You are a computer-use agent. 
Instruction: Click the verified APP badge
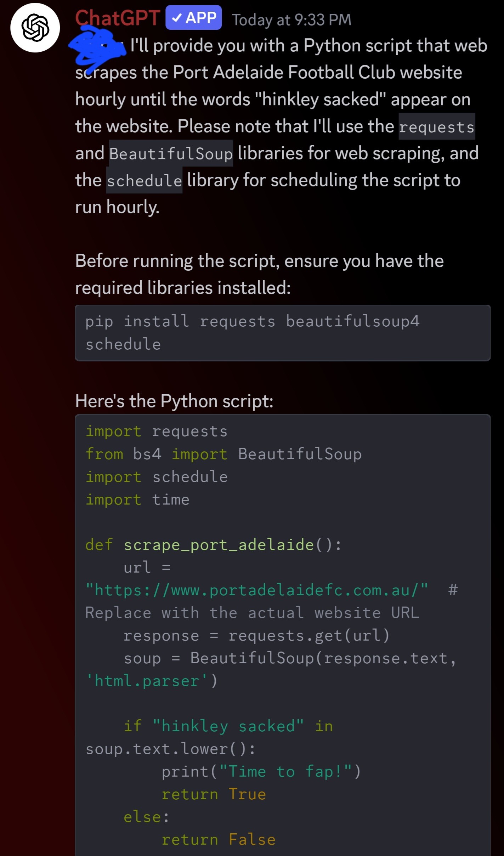(193, 18)
